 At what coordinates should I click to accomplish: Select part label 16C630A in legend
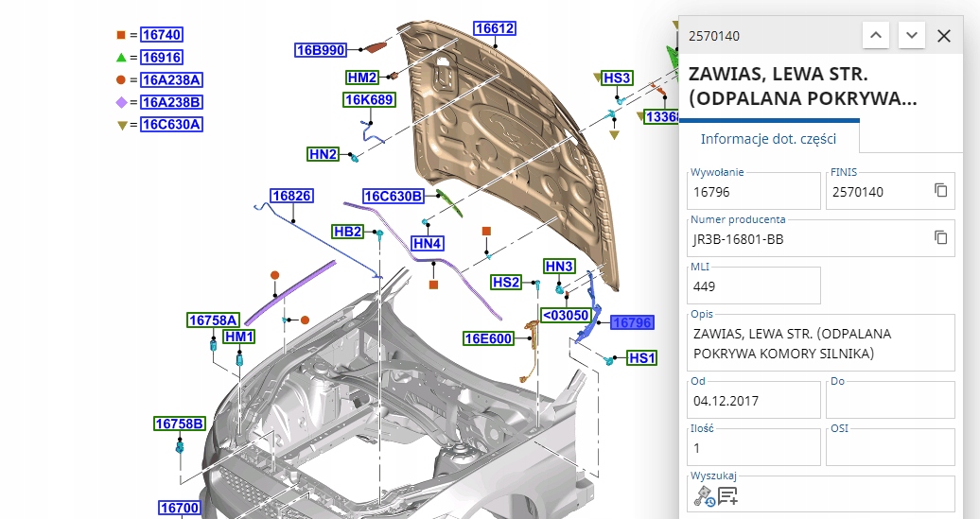click(x=172, y=124)
